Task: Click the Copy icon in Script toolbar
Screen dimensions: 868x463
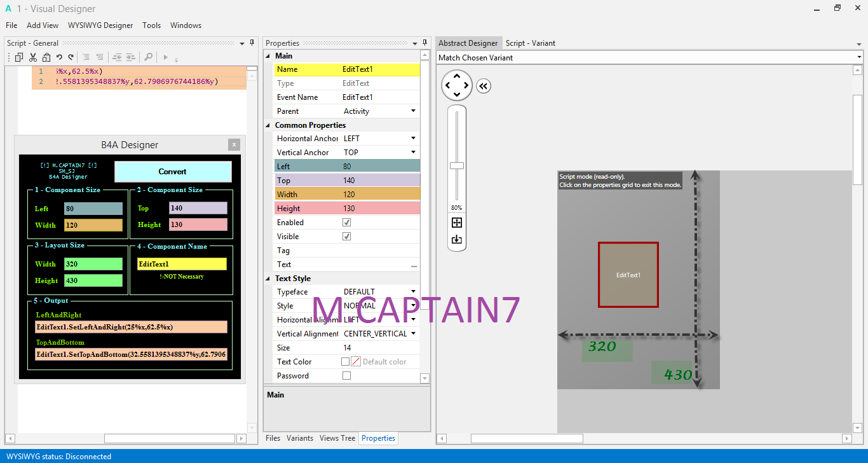Action: click(x=19, y=57)
